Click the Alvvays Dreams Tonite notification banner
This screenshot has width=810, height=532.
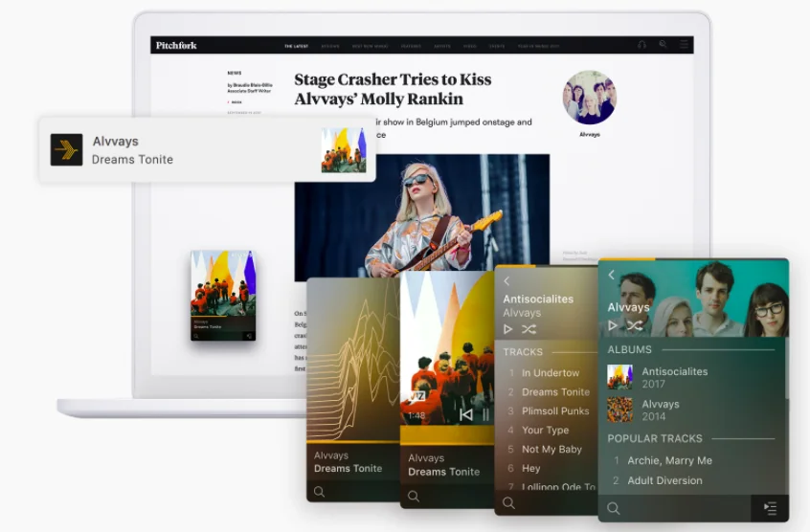tap(207, 149)
